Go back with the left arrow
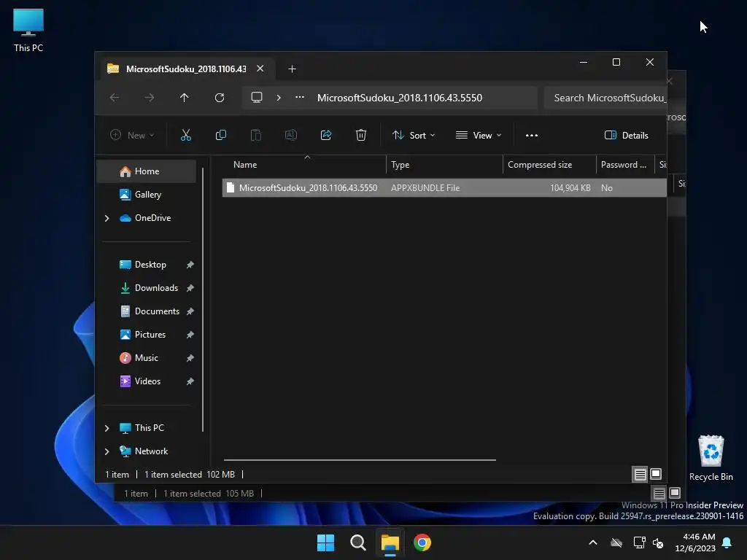747x560 pixels. click(115, 98)
